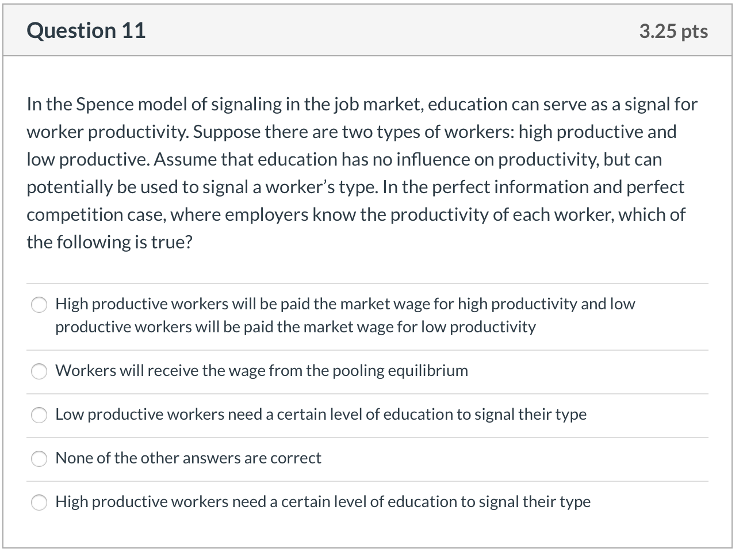
Task: Click the 'Question 11' heading
Action: tap(86, 30)
